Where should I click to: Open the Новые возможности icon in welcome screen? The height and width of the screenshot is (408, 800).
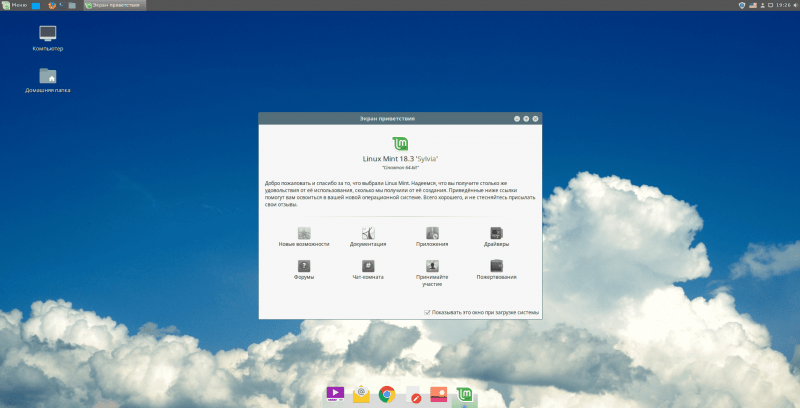click(304, 233)
